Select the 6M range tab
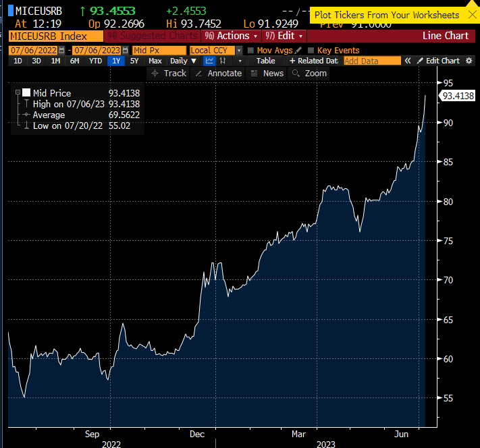Screen dimensions: 480x448 click(74, 61)
